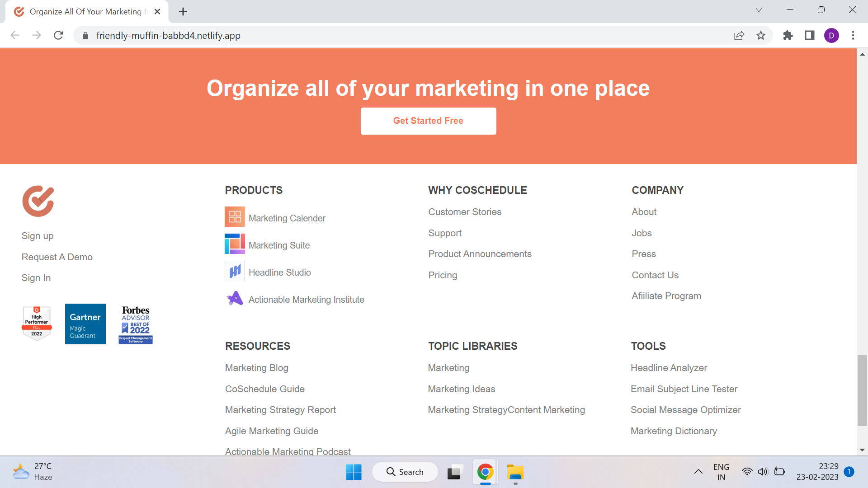The image size is (868, 488).
Task: Show hidden icons in the system tray
Action: tap(698, 471)
